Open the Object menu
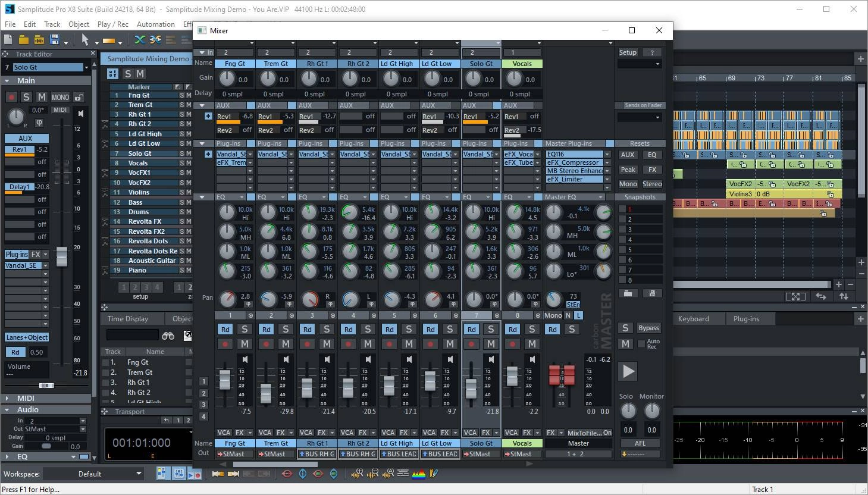Screen dimensions: 868x495 pos(79,24)
